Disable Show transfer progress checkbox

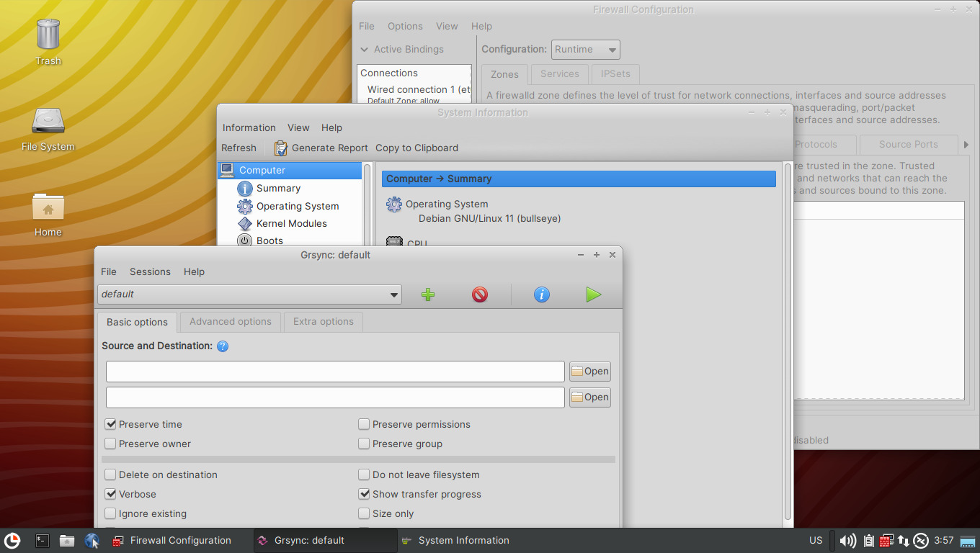click(365, 495)
